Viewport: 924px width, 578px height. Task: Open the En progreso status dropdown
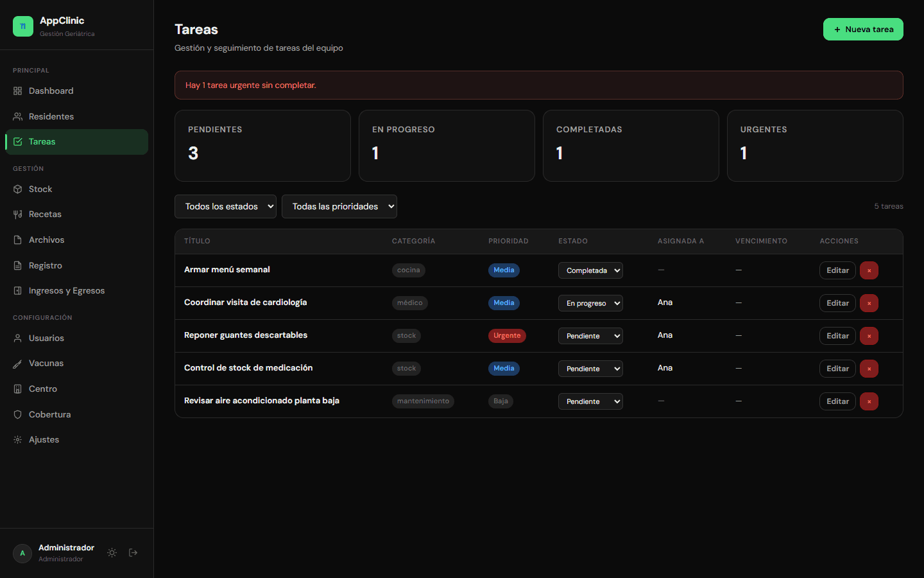(x=590, y=303)
